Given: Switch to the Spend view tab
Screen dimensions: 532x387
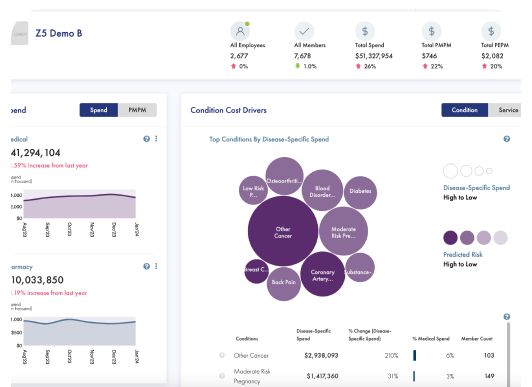Looking at the screenshot, I should tap(99, 110).
